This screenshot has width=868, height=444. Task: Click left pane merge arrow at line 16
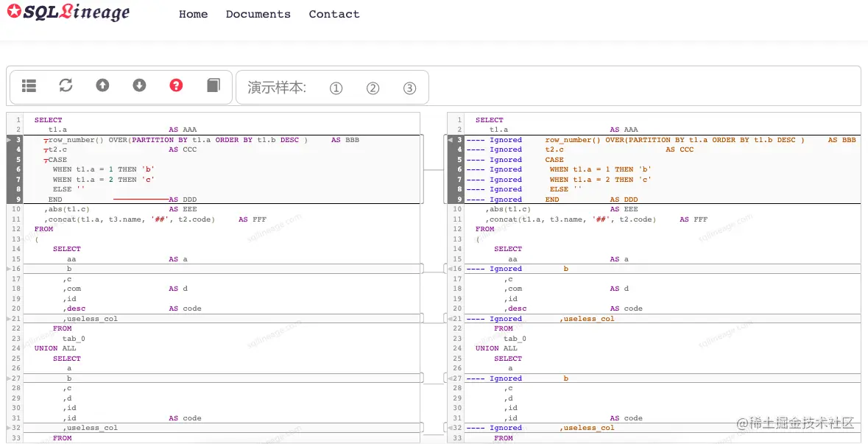click(x=8, y=269)
